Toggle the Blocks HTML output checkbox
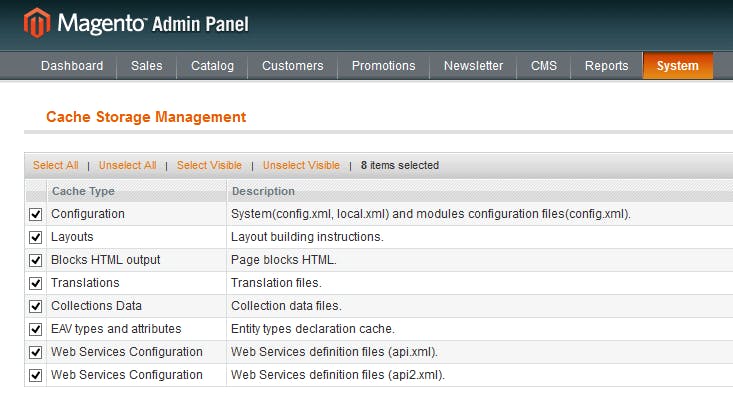Viewport: 733px width, 413px height. pos(36,260)
